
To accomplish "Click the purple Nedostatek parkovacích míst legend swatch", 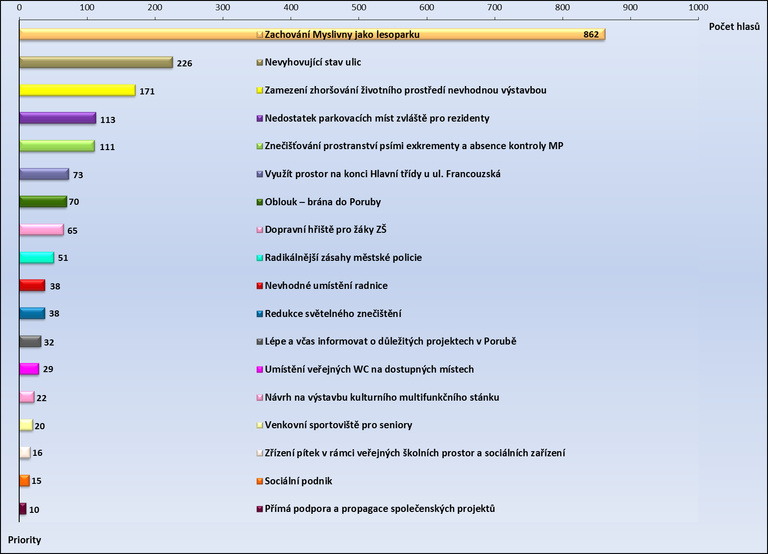I will (260, 119).
